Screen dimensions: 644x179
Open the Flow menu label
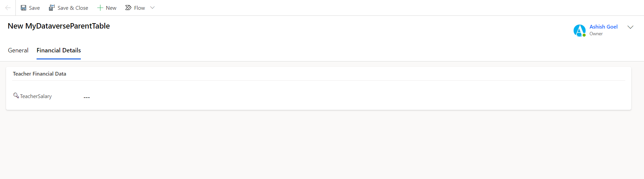coord(140,8)
